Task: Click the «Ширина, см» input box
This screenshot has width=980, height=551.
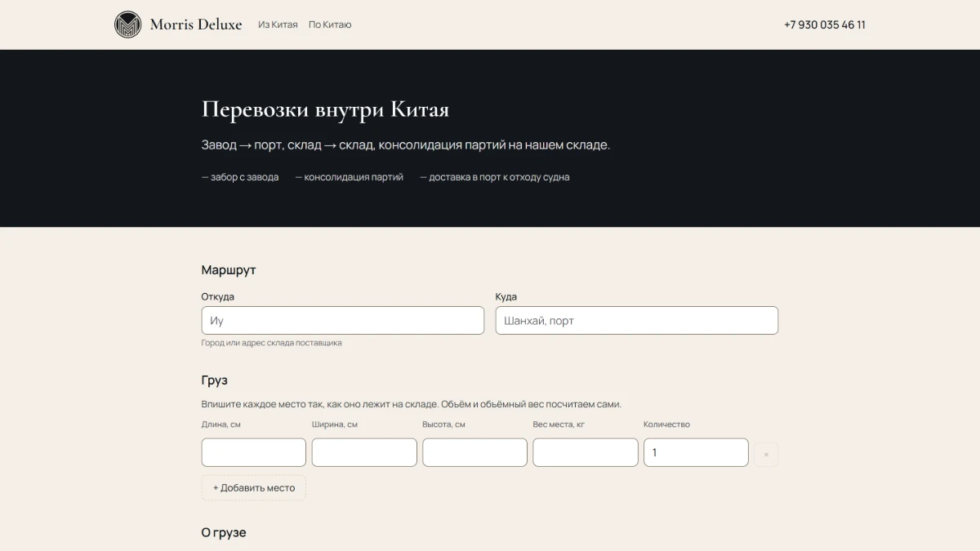Action: pos(364,452)
